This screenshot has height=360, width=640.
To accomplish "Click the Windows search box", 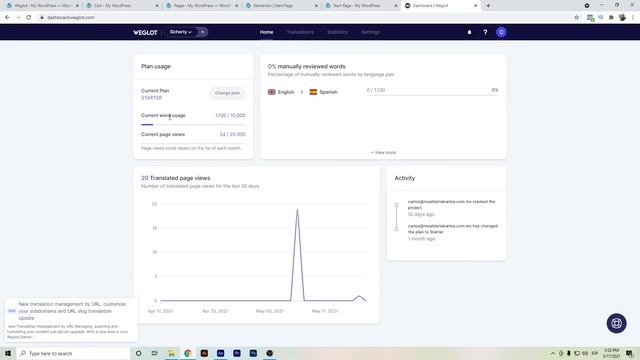I will [x=73, y=353].
